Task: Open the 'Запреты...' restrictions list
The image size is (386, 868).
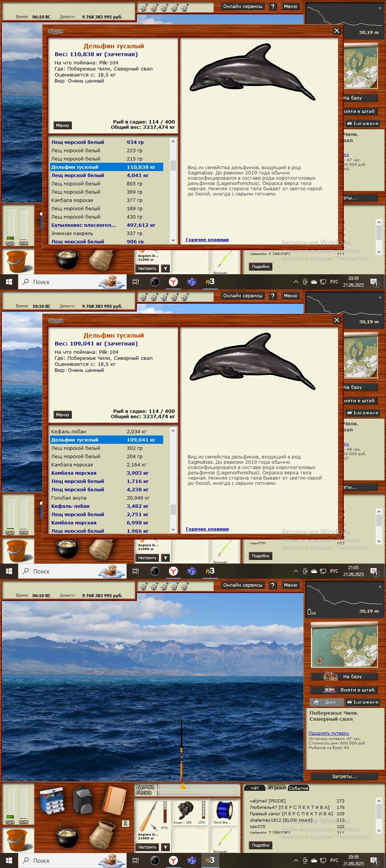Action: pos(344,776)
